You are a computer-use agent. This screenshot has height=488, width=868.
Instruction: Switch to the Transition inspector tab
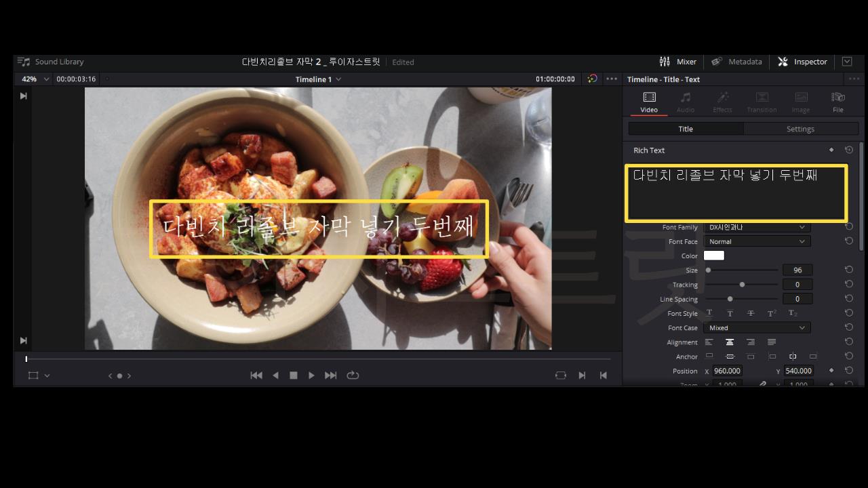click(x=762, y=102)
